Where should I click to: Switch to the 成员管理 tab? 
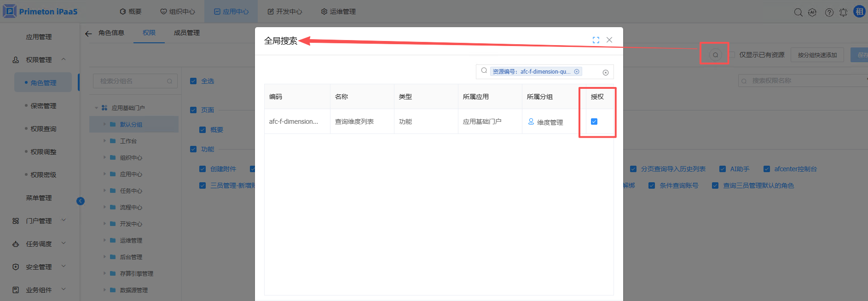click(x=186, y=33)
